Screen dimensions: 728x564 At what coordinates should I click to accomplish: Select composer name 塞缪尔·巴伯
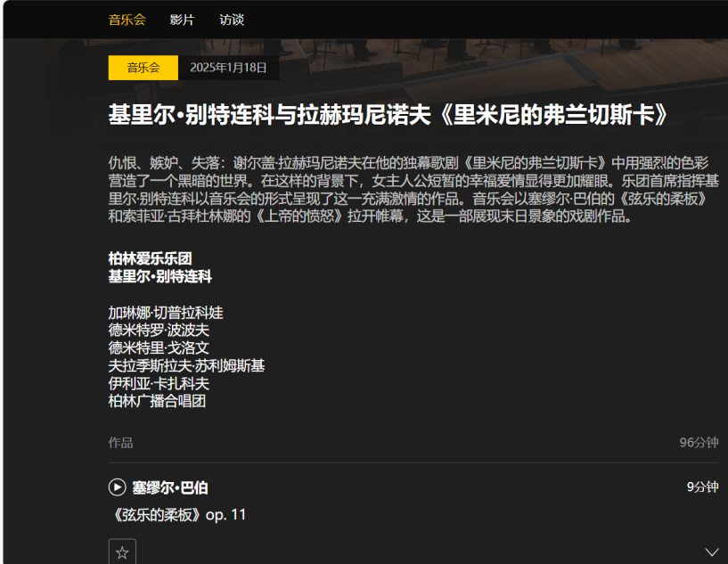tap(170, 487)
